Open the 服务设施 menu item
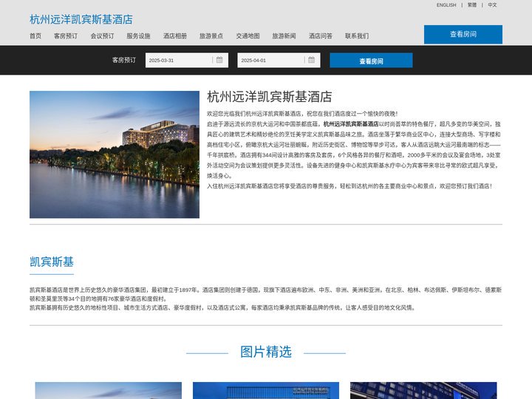Image resolution: width=532 pixels, height=399 pixels. tap(138, 36)
